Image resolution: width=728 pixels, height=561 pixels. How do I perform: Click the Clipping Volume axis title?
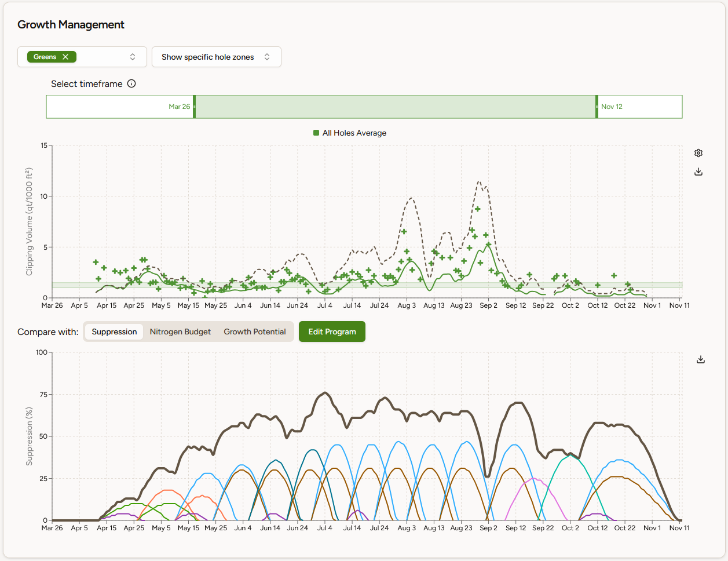tap(29, 221)
